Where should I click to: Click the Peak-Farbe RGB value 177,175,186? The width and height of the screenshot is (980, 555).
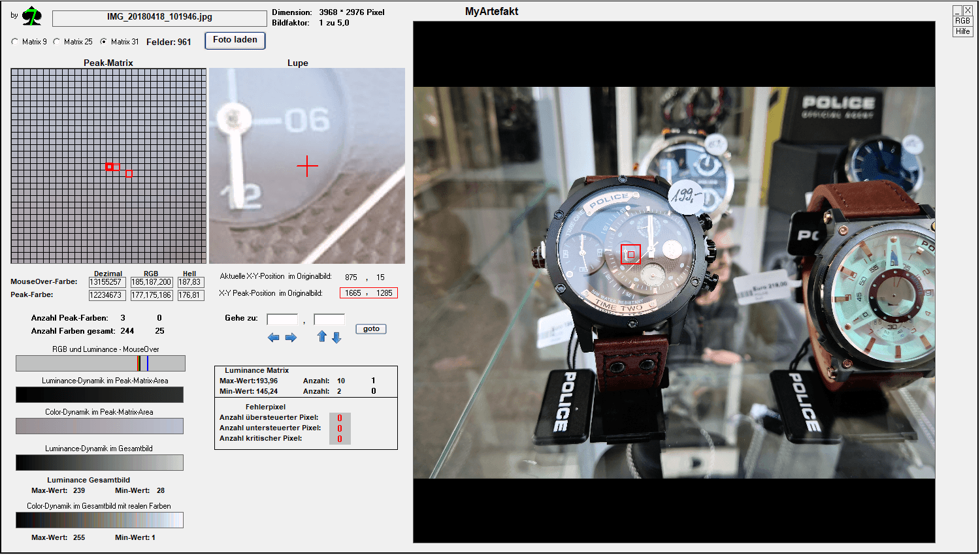coord(151,295)
